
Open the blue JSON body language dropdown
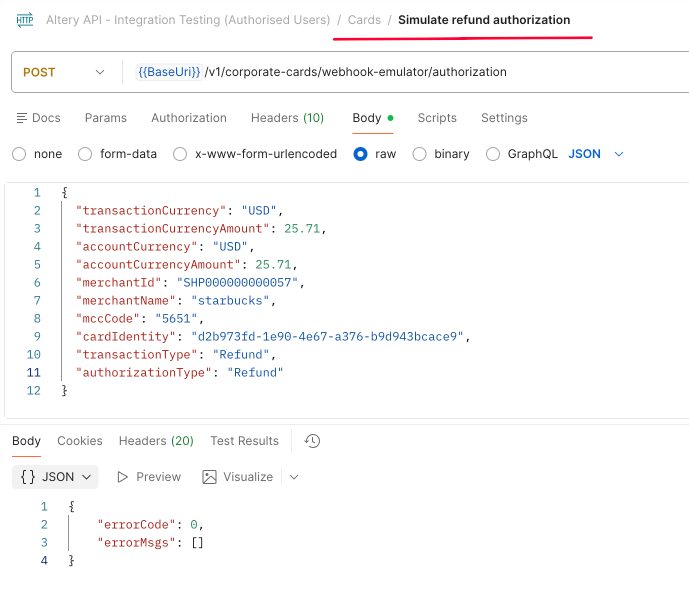(x=596, y=154)
